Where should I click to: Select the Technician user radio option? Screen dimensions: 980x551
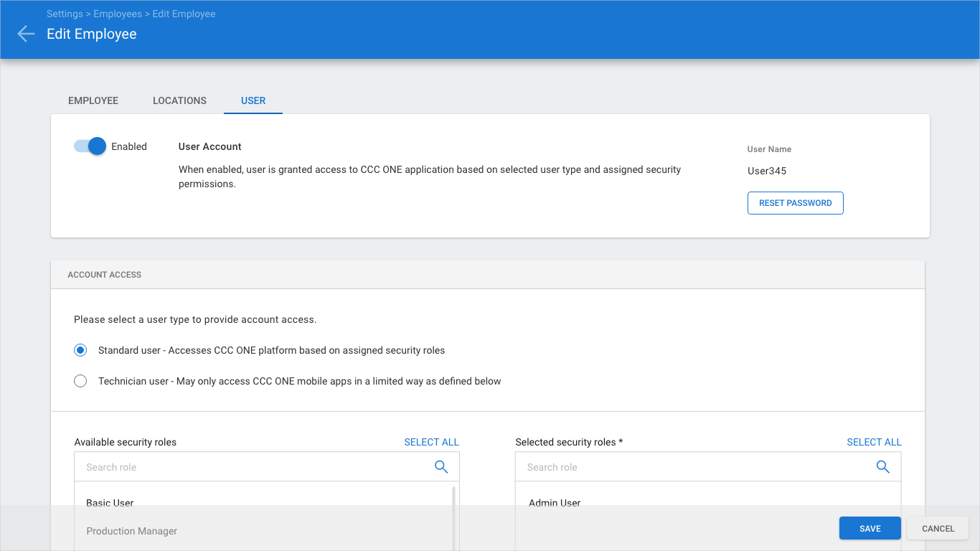[80, 381]
